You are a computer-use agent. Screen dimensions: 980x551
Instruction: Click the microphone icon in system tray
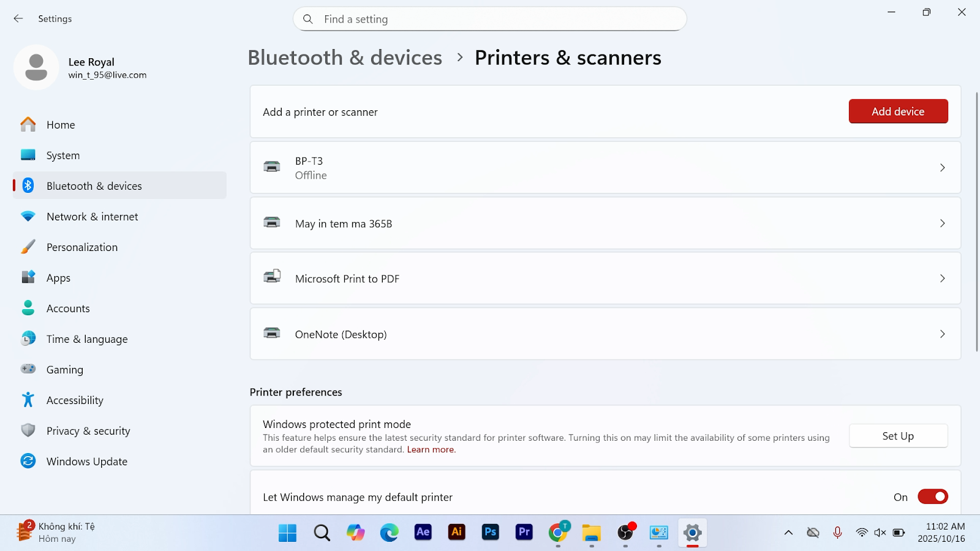click(x=837, y=533)
